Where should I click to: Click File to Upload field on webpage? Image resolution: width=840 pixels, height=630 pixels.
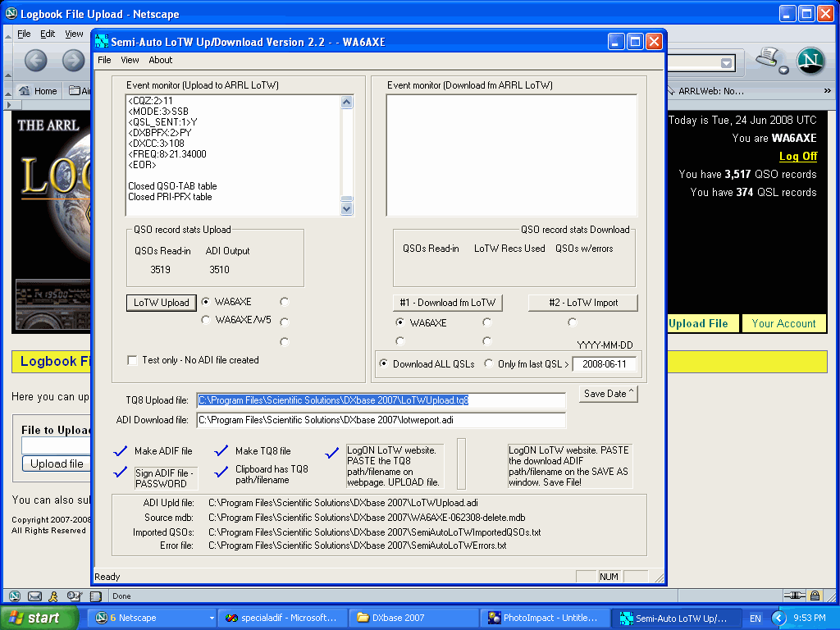click(x=57, y=445)
